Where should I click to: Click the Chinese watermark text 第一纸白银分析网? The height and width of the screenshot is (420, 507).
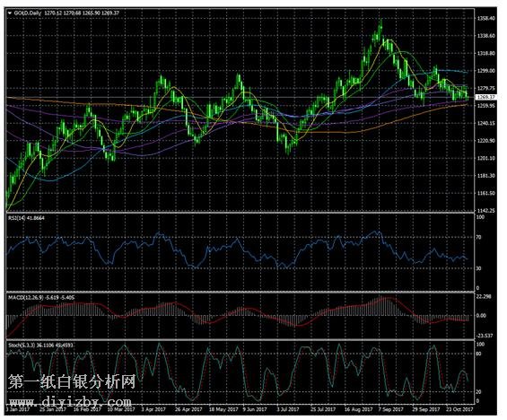coord(72,381)
